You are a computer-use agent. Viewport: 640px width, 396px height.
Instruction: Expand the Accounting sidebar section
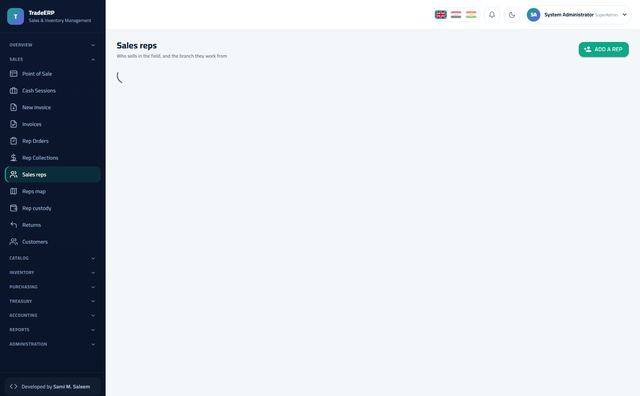[52, 315]
